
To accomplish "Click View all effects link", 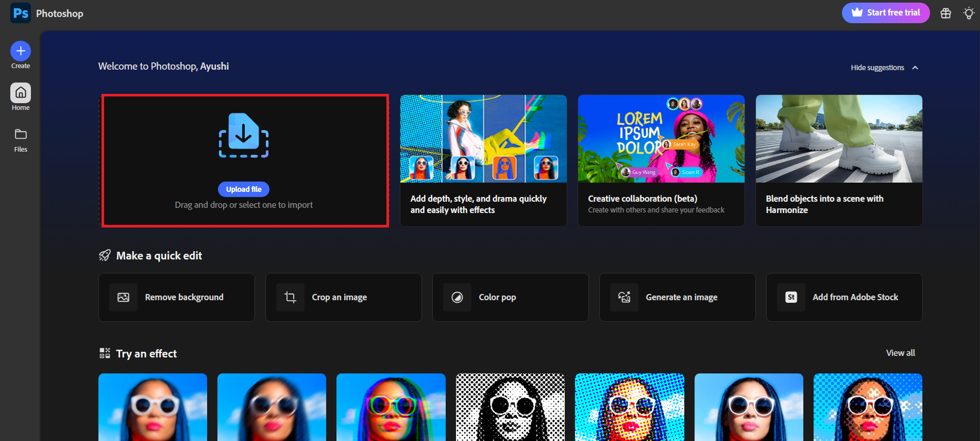I will coord(900,353).
